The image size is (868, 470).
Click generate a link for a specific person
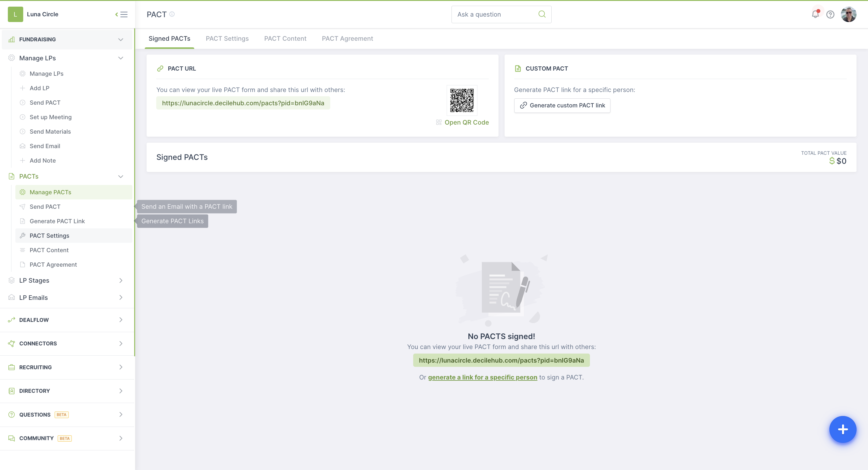[x=483, y=377]
